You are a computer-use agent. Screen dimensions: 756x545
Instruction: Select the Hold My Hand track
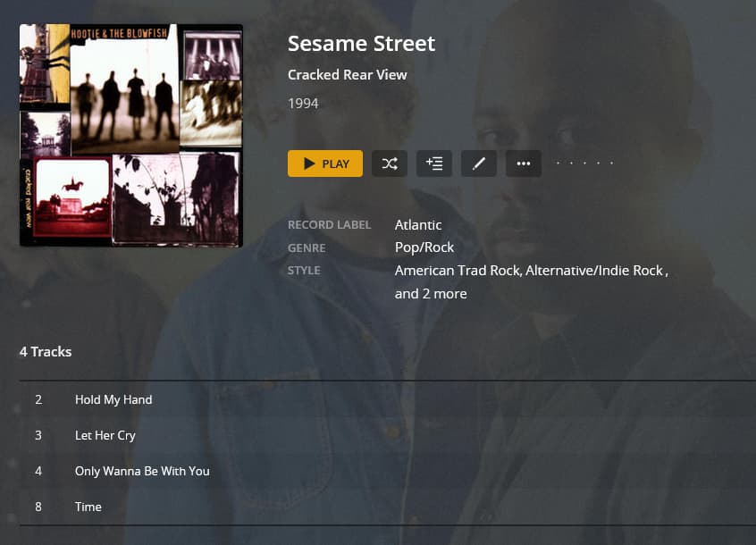[113, 399]
